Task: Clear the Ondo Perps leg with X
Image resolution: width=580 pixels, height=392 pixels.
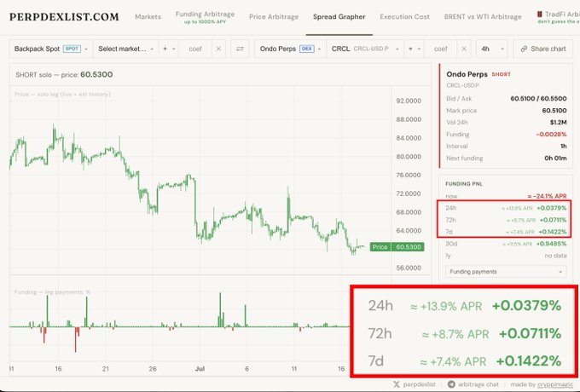Action: point(464,49)
